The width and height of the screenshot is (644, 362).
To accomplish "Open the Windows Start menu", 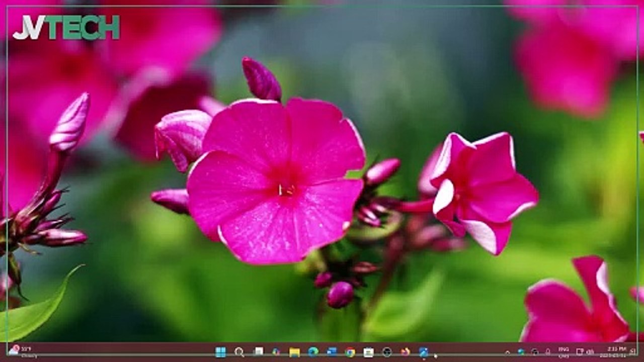I will [x=220, y=352].
